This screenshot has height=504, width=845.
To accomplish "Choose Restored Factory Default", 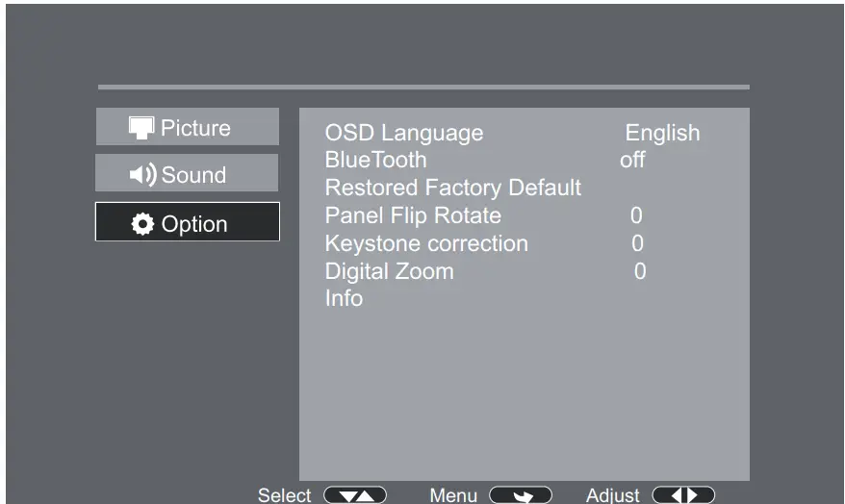I will (453, 188).
